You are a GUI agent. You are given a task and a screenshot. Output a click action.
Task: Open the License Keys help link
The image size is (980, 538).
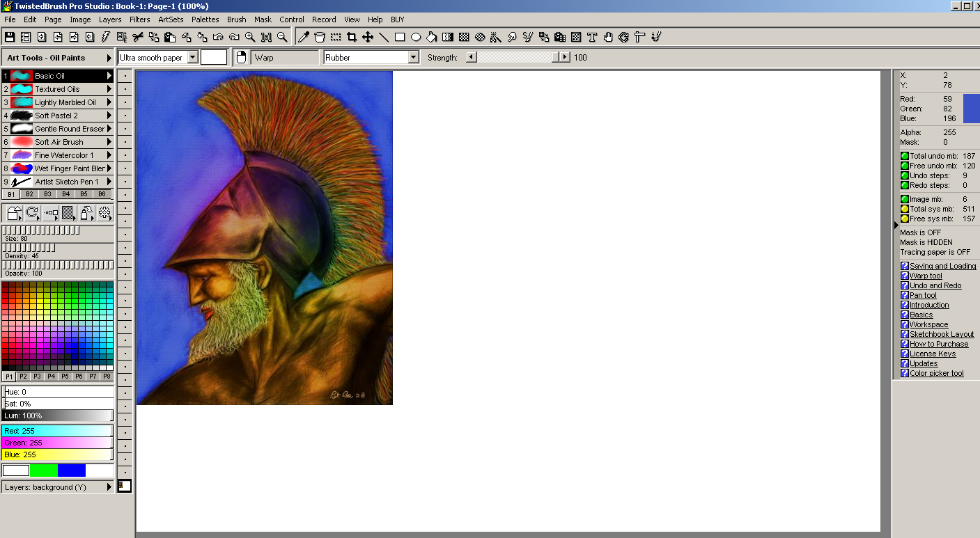(x=933, y=354)
